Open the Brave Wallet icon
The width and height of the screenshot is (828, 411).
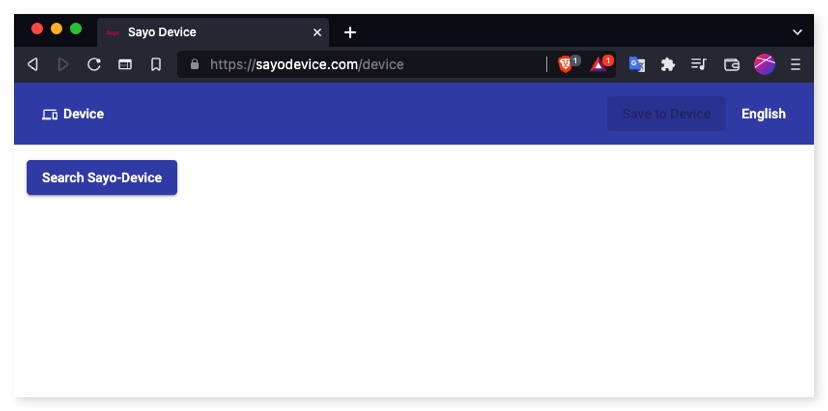coord(731,64)
